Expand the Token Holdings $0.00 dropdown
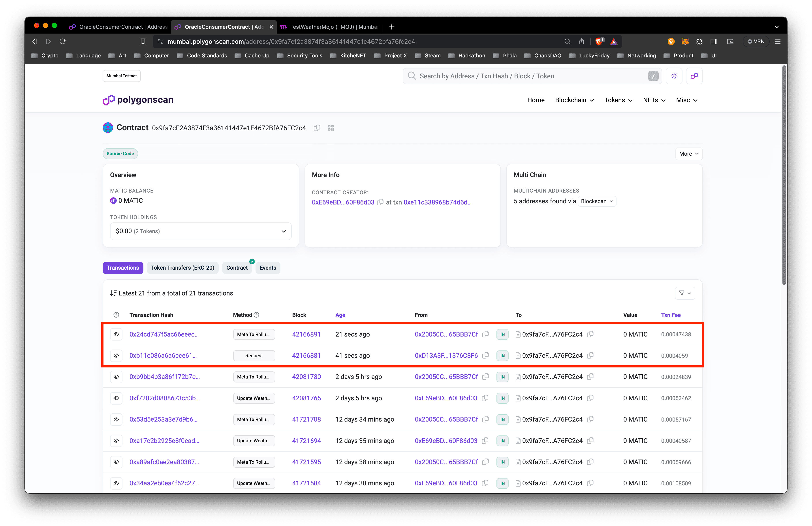The width and height of the screenshot is (812, 526). (x=201, y=231)
